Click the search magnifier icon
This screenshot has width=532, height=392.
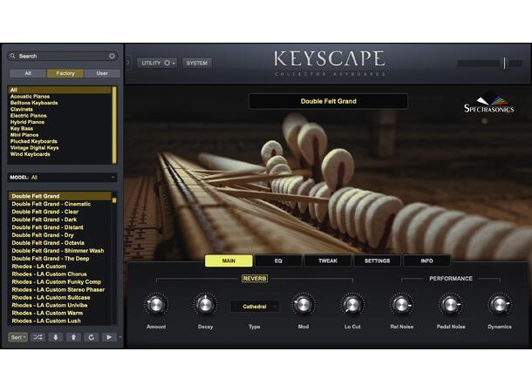tap(12, 57)
